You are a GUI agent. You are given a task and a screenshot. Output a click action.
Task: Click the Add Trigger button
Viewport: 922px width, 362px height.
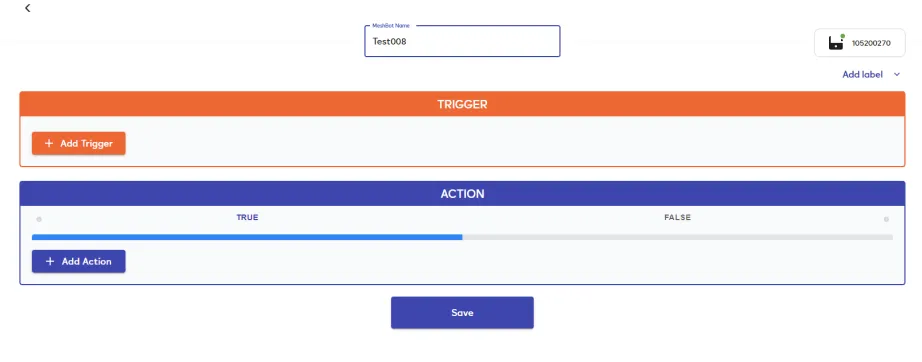tap(79, 143)
